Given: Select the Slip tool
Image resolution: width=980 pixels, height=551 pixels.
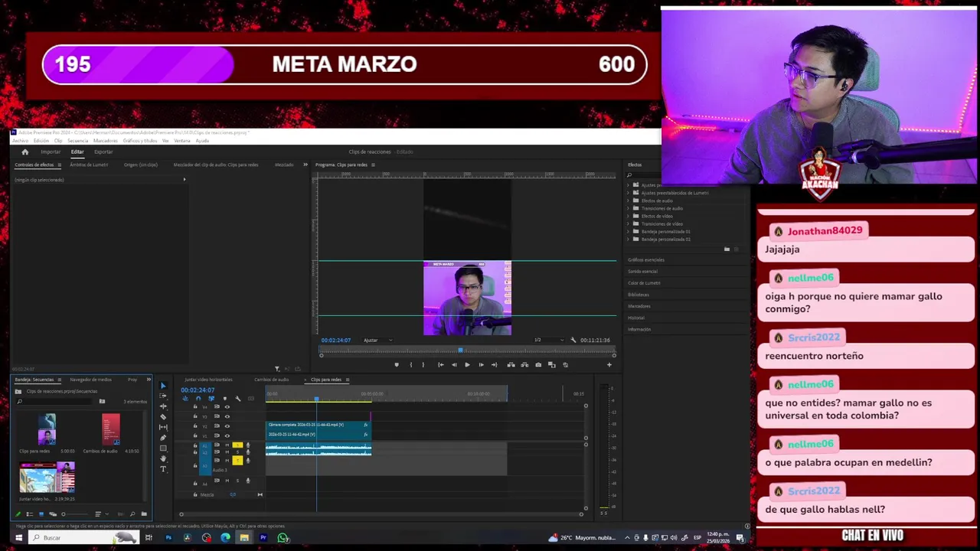Looking at the screenshot, I should click(x=163, y=427).
